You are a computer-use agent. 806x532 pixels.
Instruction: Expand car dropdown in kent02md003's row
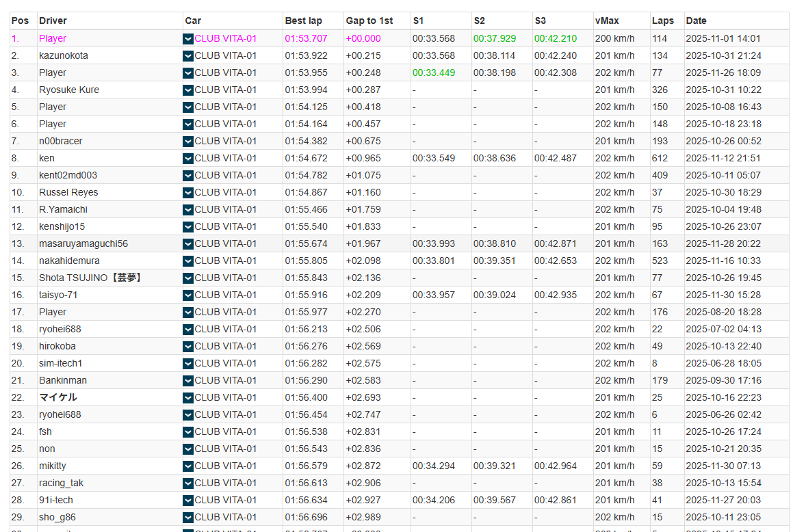click(x=188, y=176)
